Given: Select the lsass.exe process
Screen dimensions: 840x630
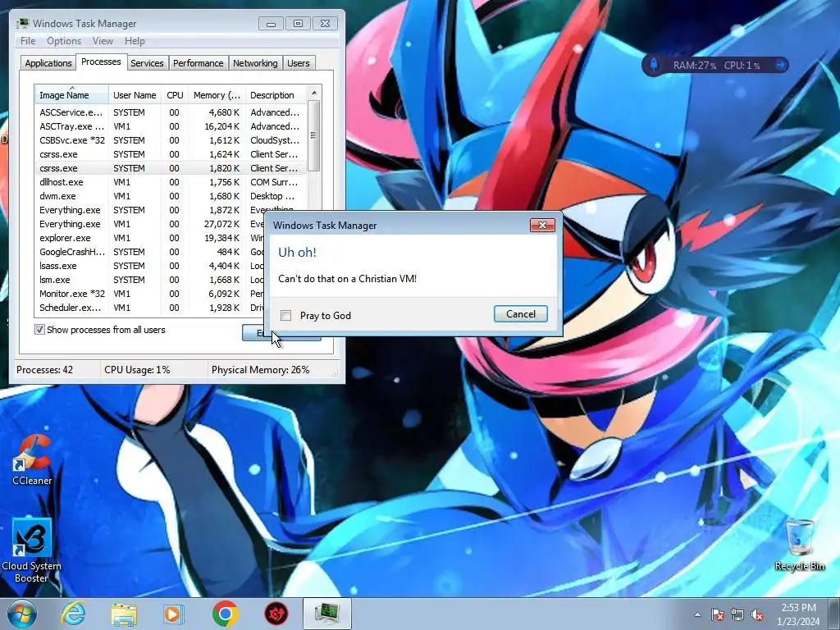Looking at the screenshot, I should click(150, 266).
